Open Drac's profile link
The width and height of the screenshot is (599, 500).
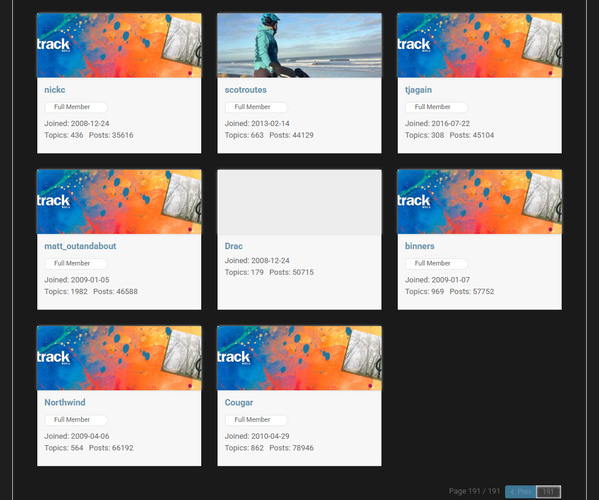pos(233,246)
